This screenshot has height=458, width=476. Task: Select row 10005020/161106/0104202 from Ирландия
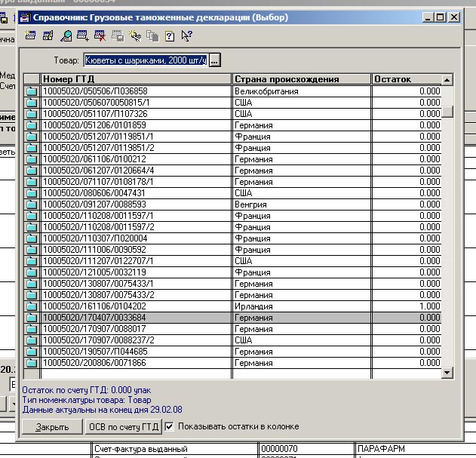click(136, 306)
